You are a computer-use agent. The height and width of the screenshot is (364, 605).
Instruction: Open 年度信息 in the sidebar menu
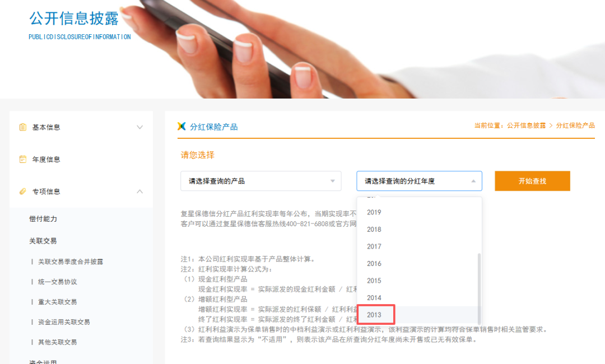point(46,160)
